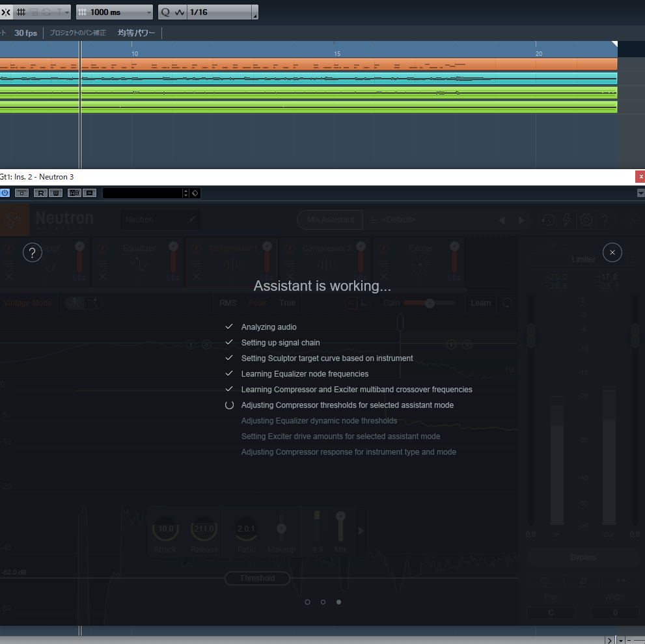Remove the Equalizer module with its X
The height and width of the screenshot is (644, 645).
pos(102,276)
